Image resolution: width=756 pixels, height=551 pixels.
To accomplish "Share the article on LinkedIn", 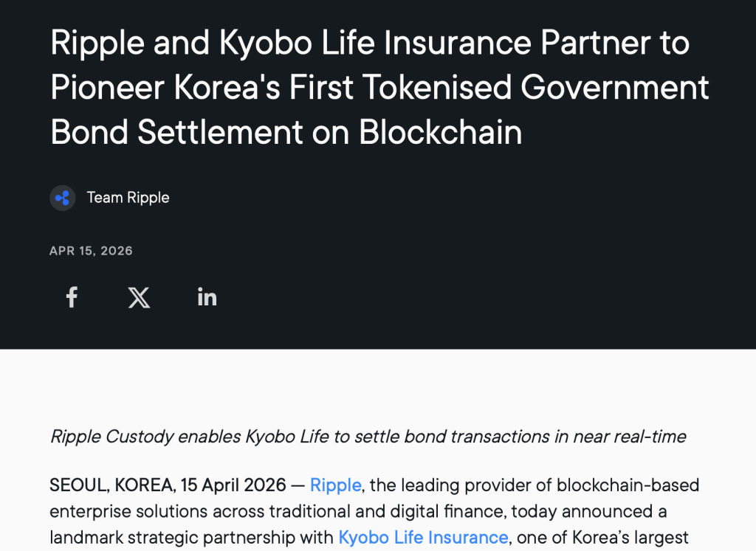I will [x=207, y=297].
